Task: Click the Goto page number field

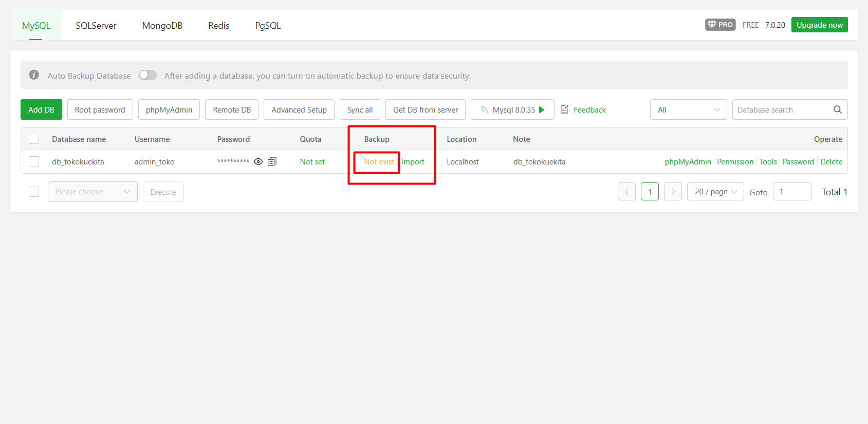Action: [x=792, y=192]
